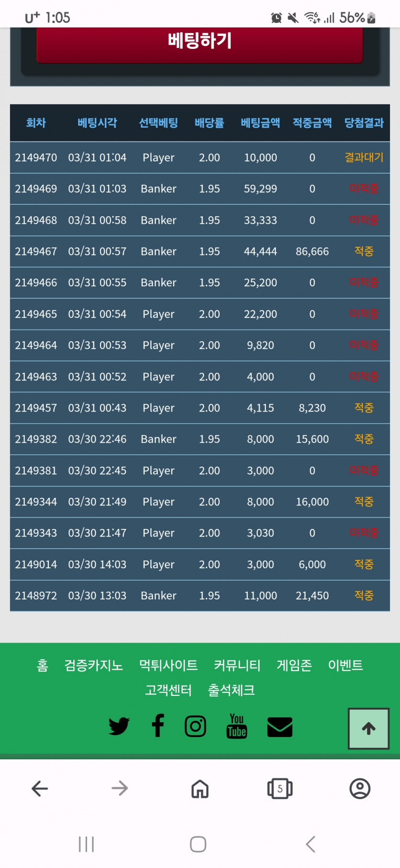Screen dimensions: 400x868
Task: Open the 고객센터 footer link
Action: point(168,690)
